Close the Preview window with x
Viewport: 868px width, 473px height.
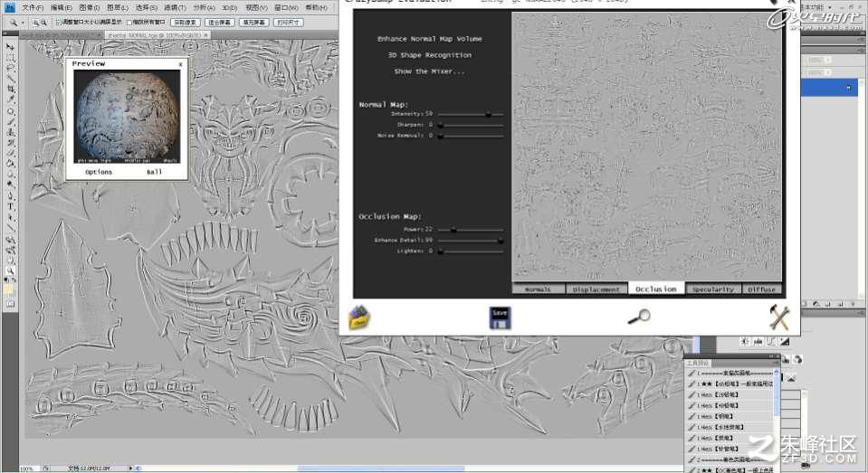(x=180, y=64)
